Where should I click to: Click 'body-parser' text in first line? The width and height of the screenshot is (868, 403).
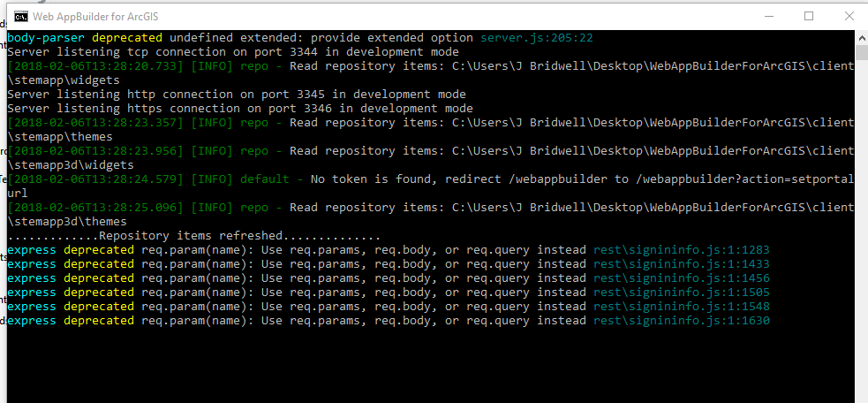coord(46,38)
